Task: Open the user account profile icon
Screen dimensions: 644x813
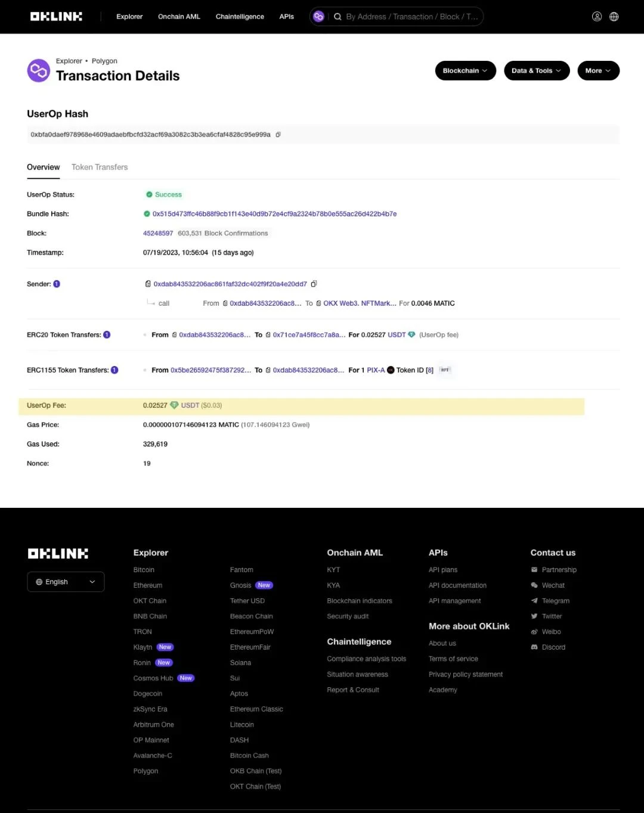Action: coord(596,17)
